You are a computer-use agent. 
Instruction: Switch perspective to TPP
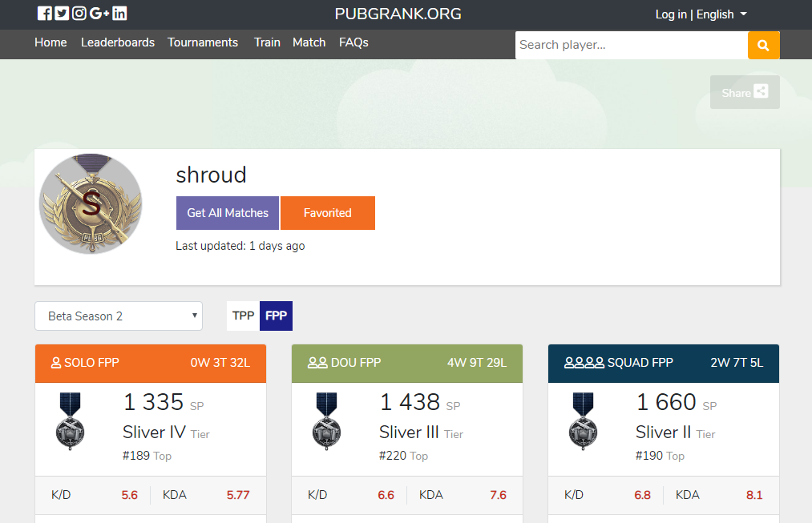(242, 316)
